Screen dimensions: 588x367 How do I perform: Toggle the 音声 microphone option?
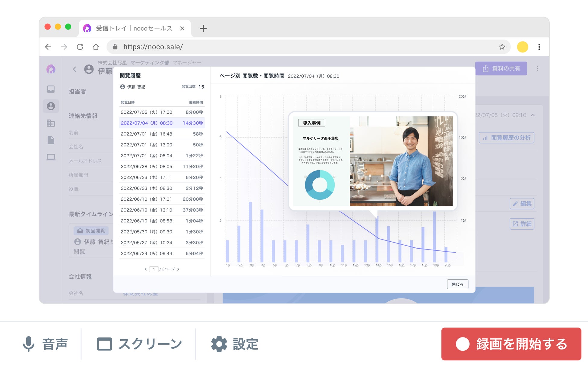tap(45, 344)
